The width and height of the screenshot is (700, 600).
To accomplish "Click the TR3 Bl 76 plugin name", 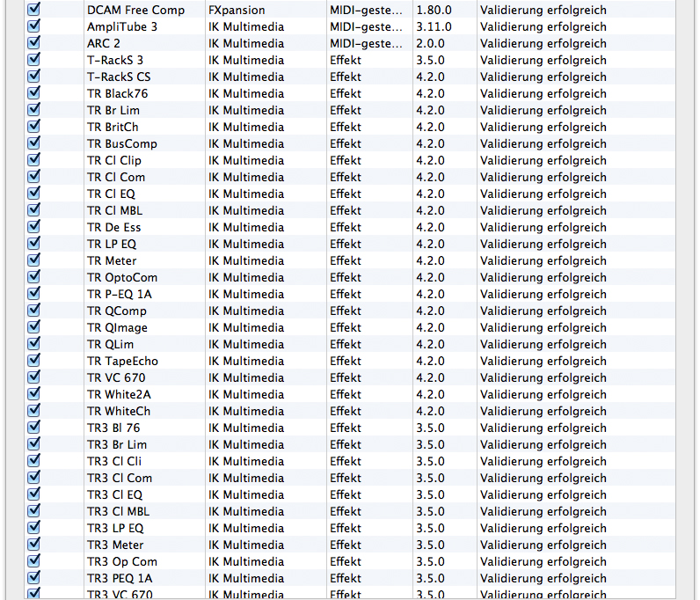I will click(x=113, y=428).
